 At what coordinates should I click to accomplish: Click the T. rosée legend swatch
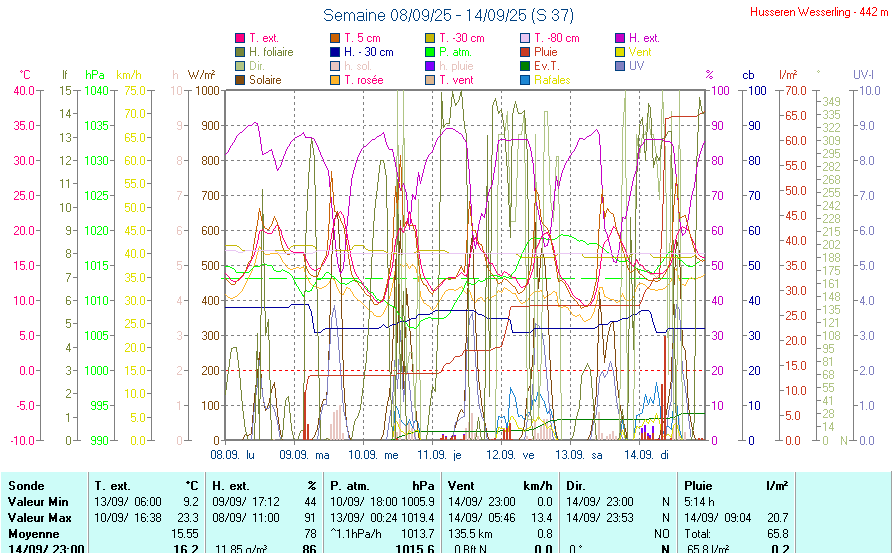tap(335, 80)
